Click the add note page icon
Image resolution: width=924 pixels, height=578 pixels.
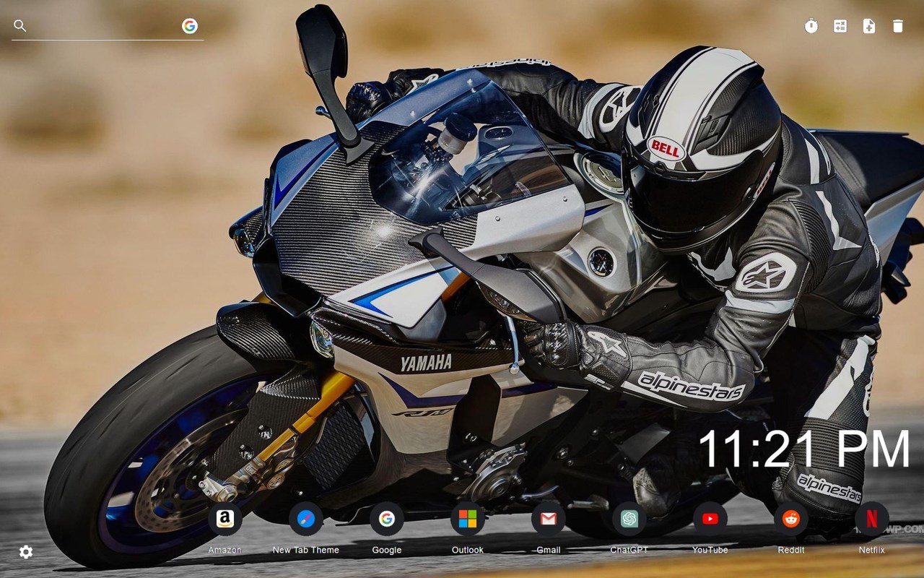coord(869,26)
